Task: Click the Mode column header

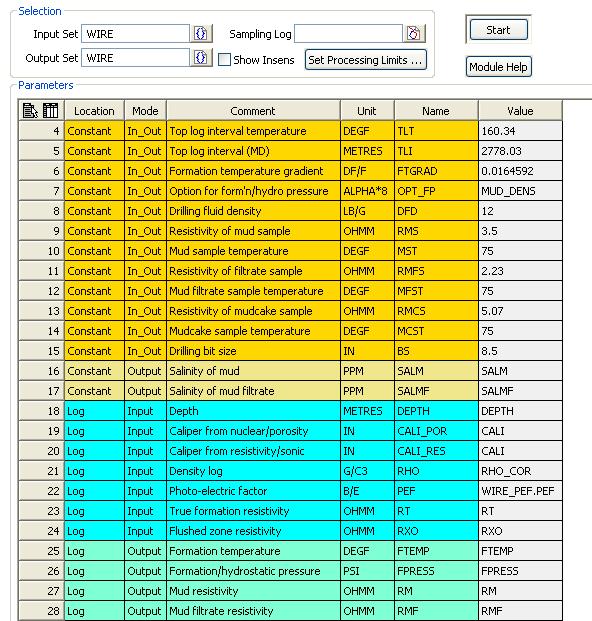Action: pos(145,110)
